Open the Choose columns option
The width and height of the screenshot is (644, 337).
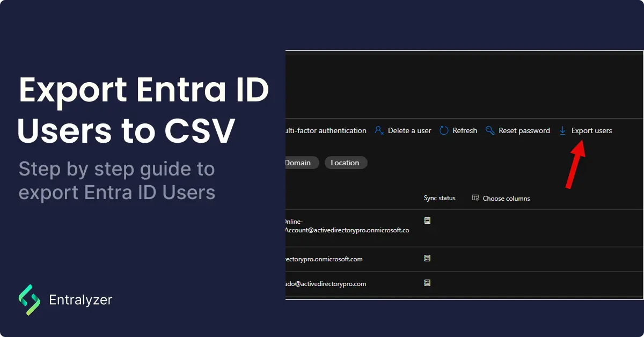pos(506,198)
